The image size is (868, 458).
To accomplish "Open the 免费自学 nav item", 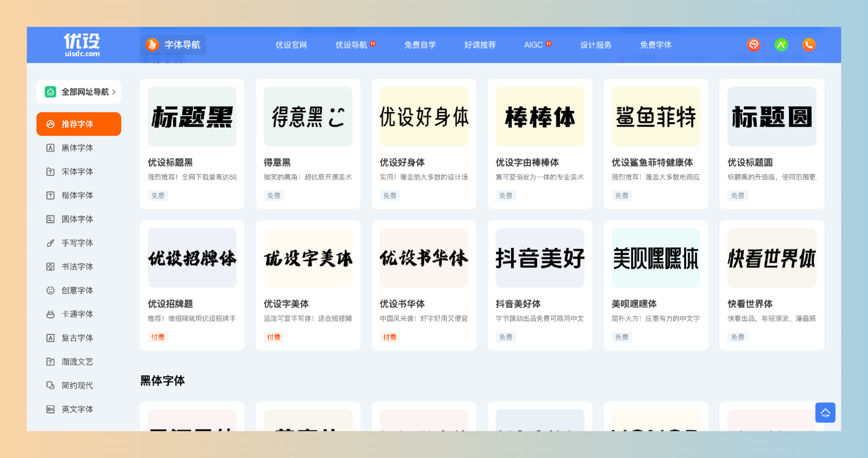I will (420, 45).
